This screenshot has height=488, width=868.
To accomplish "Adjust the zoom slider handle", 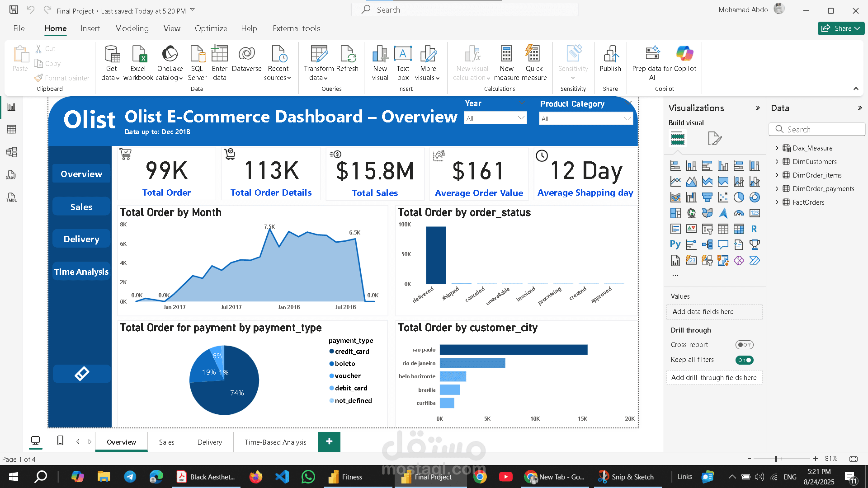I will point(776,459).
